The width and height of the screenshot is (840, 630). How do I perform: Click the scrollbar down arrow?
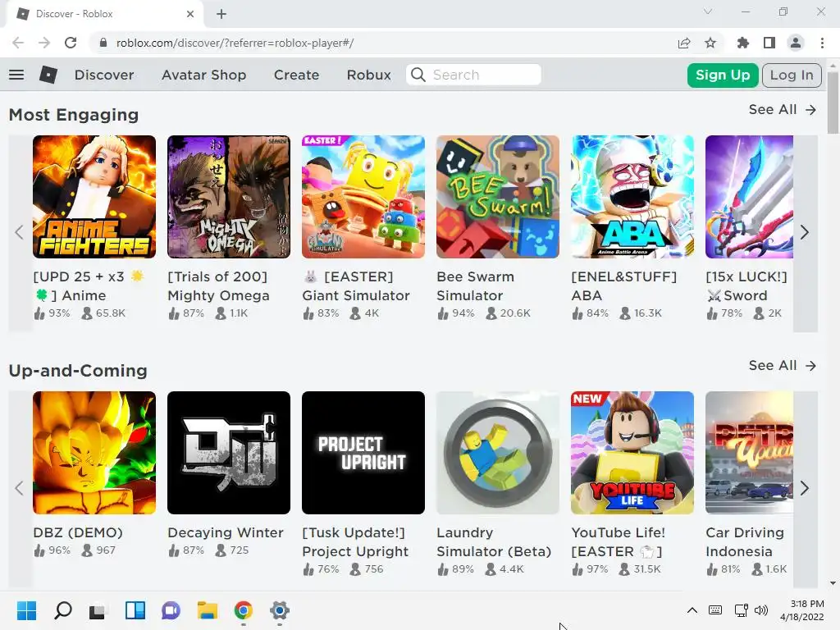(833, 583)
